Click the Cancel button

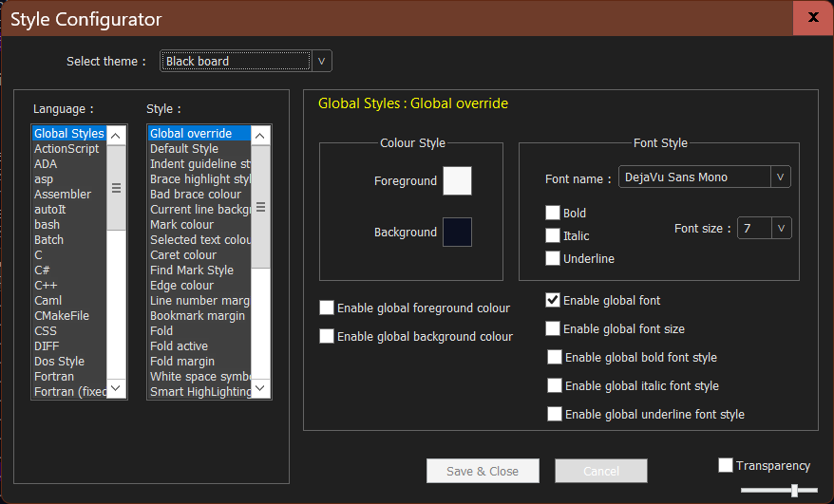click(x=601, y=471)
